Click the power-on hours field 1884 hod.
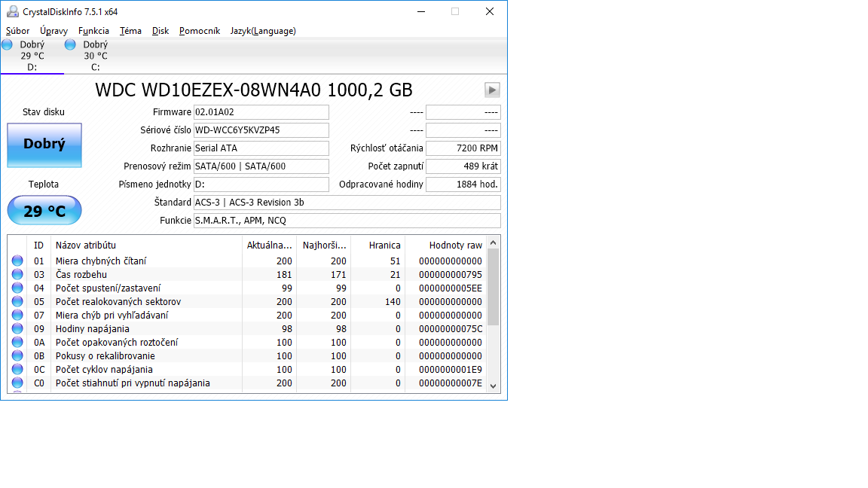The width and height of the screenshot is (868, 488). (463, 185)
